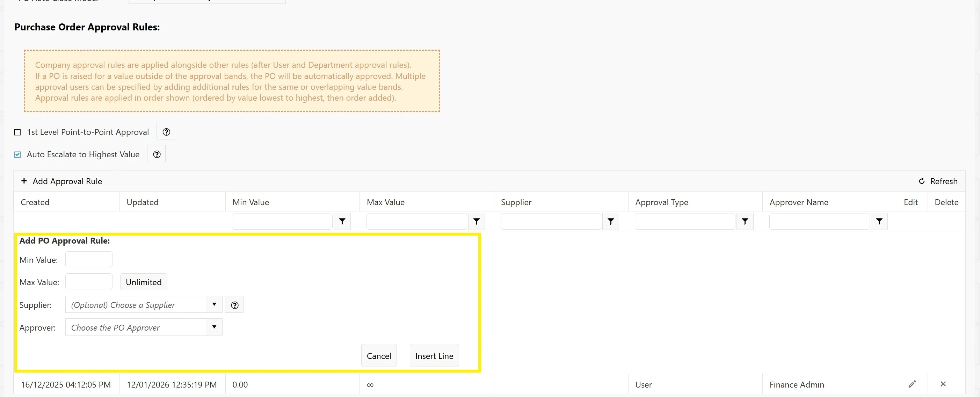The height and width of the screenshot is (397, 980).
Task: Select the 12/01/2026 12:35:19 PM updated cell
Action: (x=172, y=384)
